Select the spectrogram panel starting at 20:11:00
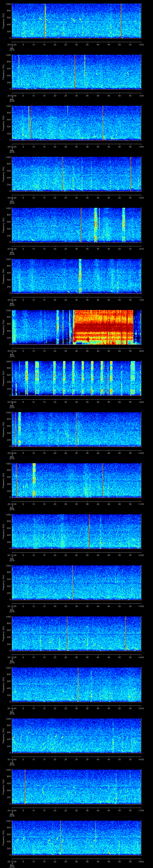 point(76,532)
